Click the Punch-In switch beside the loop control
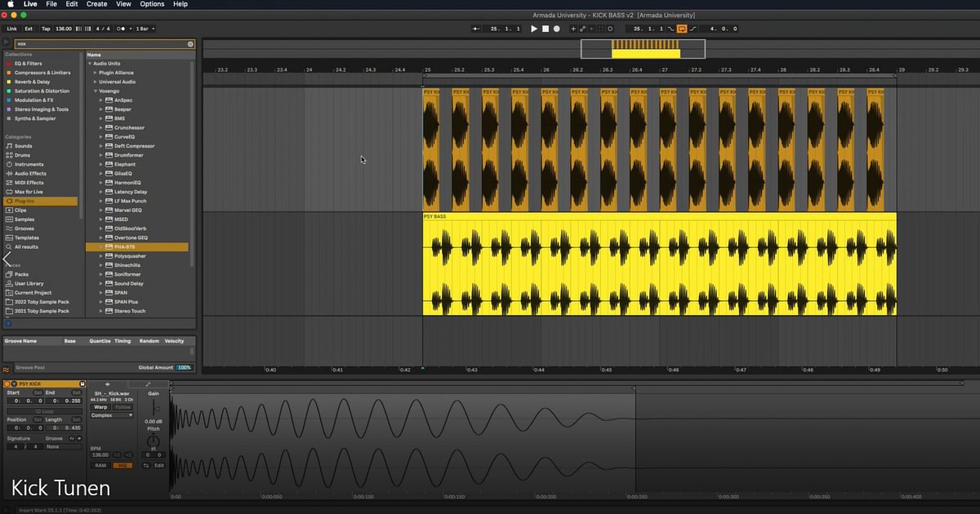980x514 pixels. click(671, 29)
